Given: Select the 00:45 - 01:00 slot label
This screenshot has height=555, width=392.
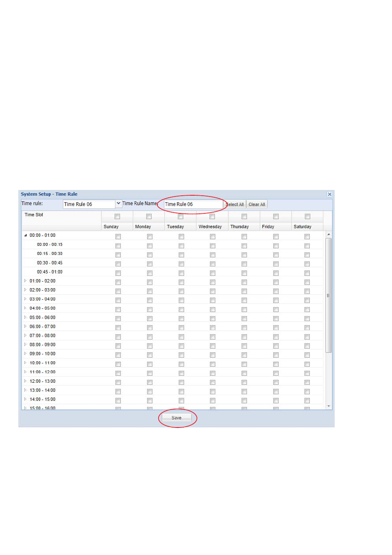Looking at the screenshot, I should click(50, 272).
